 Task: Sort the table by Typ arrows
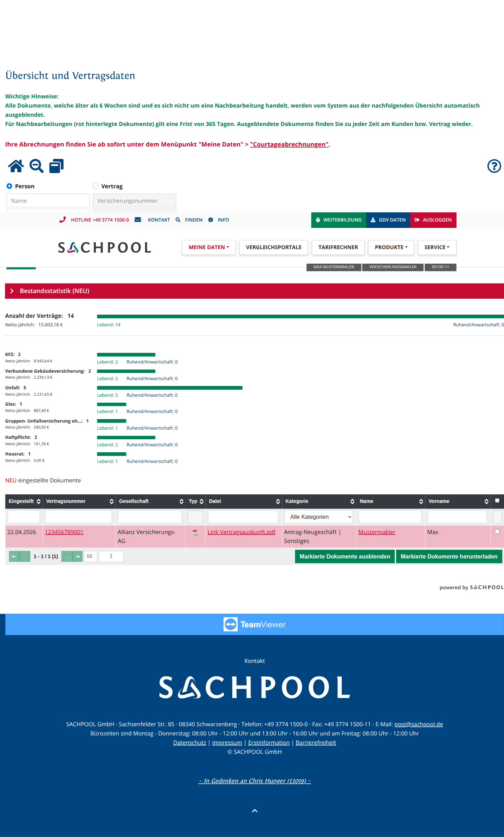click(202, 501)
